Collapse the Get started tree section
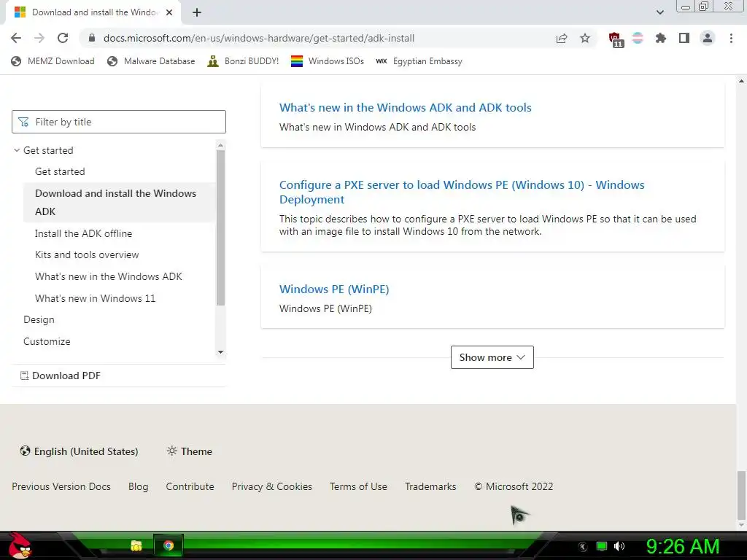Screen dimensions: 747x560 [17, 150]
